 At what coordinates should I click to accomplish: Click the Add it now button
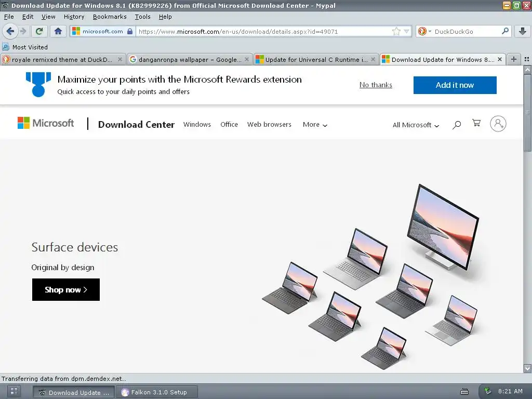coord(455,85)
